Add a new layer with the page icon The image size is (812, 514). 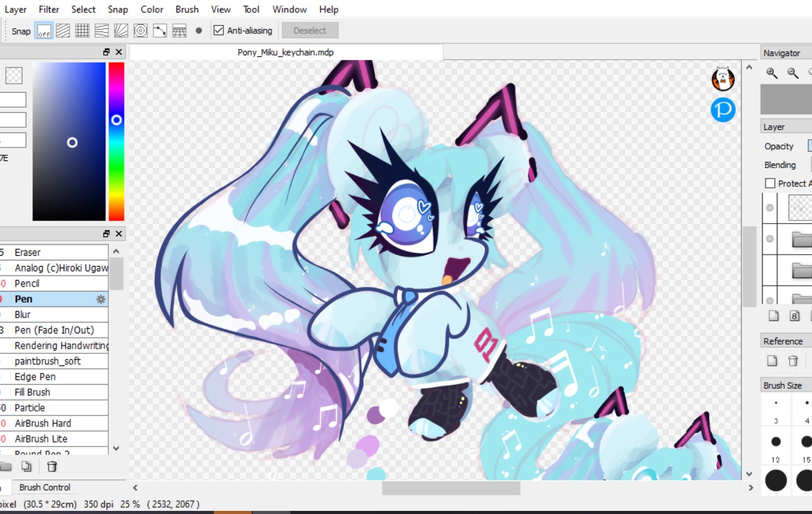[x=774, y=316]
